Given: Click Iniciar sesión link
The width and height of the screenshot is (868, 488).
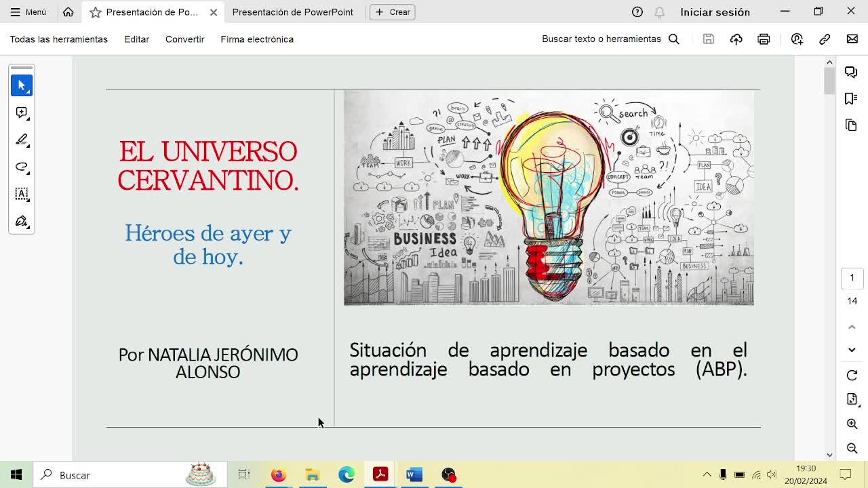Looking at the screenshot, I should pyautogui.click(x=715, y=12).
